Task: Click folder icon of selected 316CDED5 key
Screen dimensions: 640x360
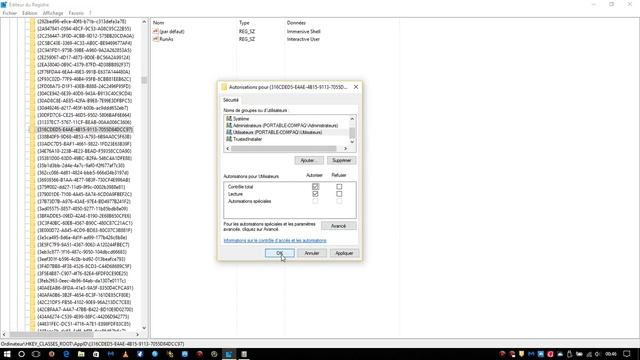Action: tap(33, 129)
